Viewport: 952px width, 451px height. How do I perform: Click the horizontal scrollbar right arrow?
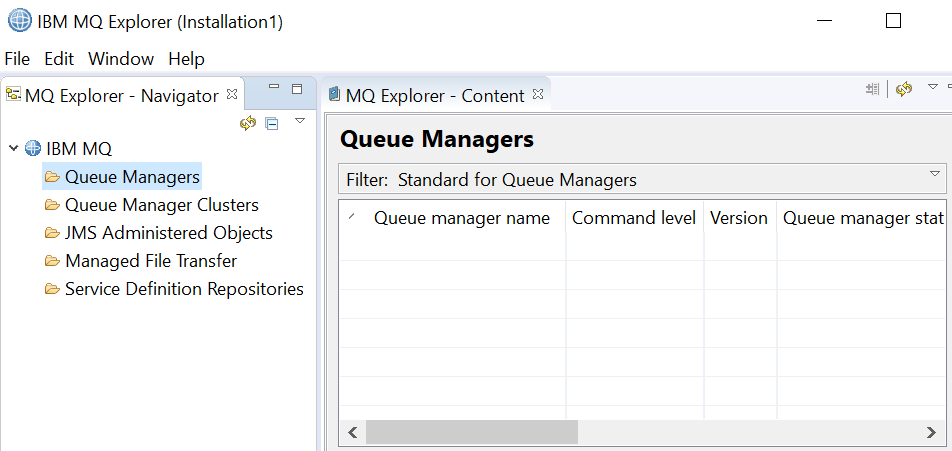coord(931,433)
